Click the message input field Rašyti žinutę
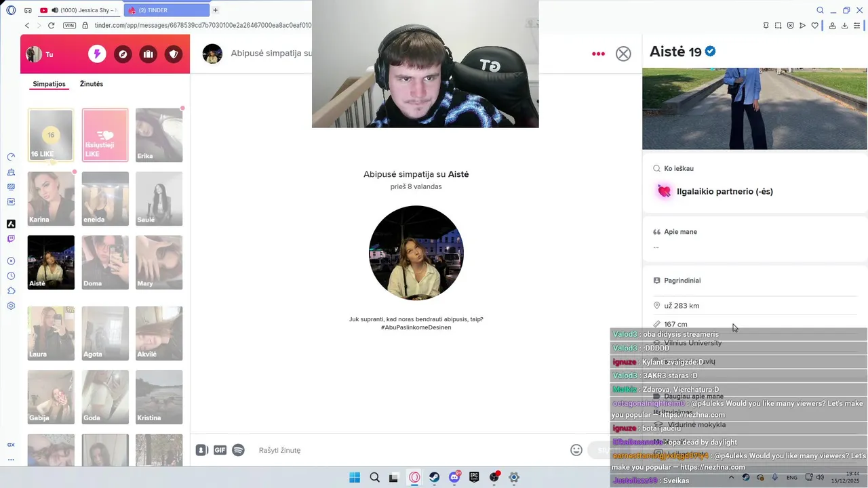 coord(407,450)
